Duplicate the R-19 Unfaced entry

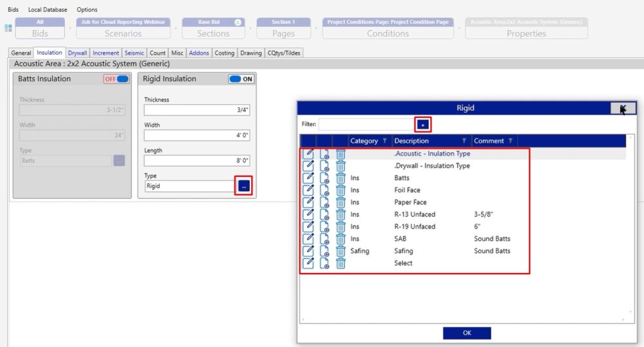click(325, 227)
